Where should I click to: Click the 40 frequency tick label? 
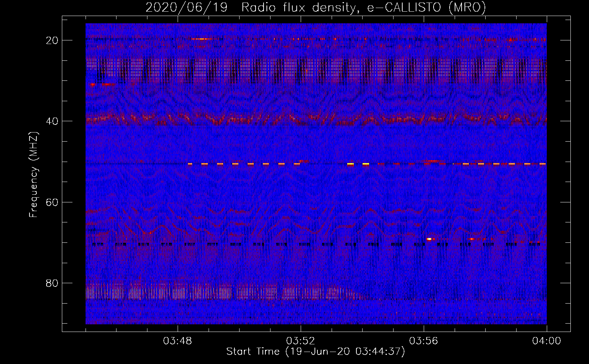tap(52, 121)
